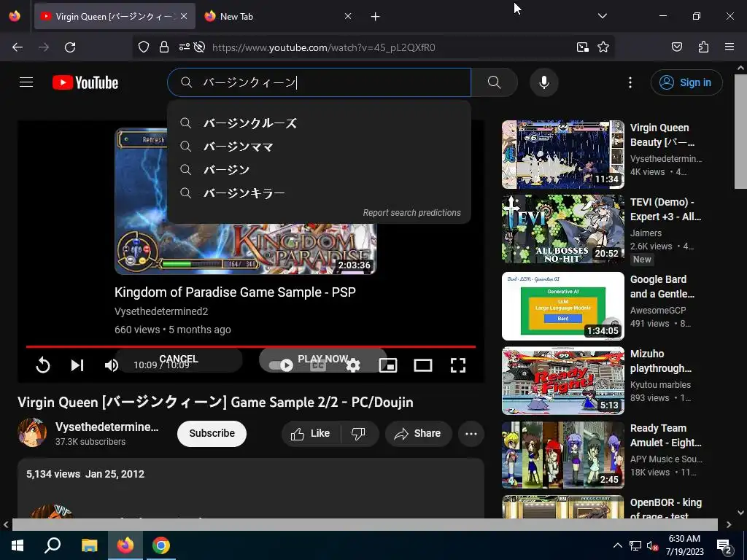This screenshot has width=747, height=560.
Task: Open Windows taskbar search
Action: [53, 545]
